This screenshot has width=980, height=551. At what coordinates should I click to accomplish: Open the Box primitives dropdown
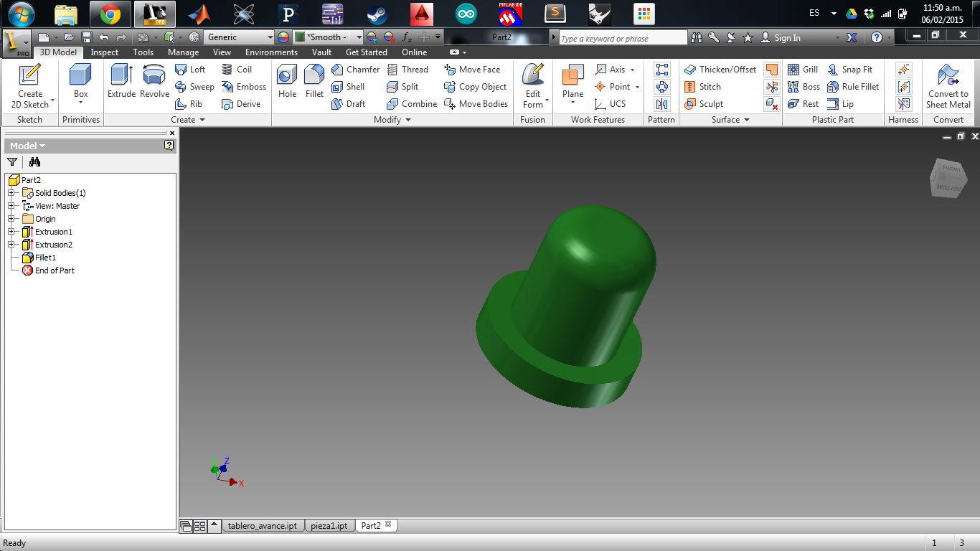point(81,103)
